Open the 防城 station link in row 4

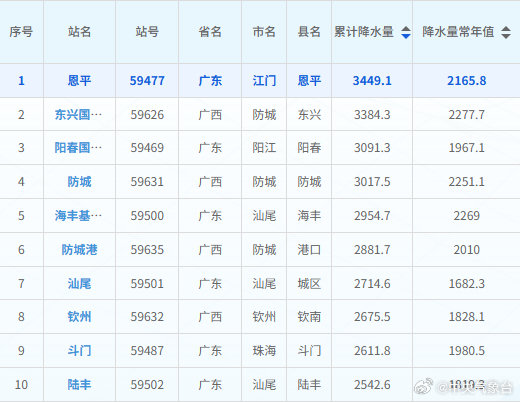[x=79, y=182]
